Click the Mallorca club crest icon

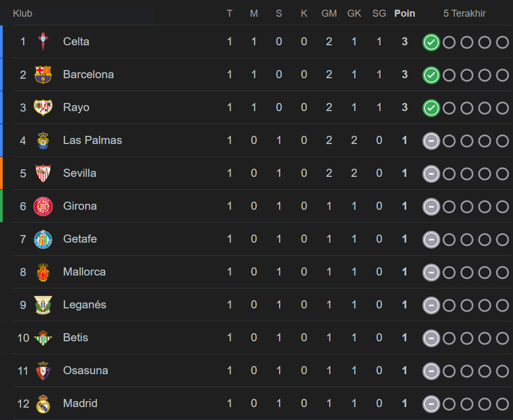coord(43,272)
